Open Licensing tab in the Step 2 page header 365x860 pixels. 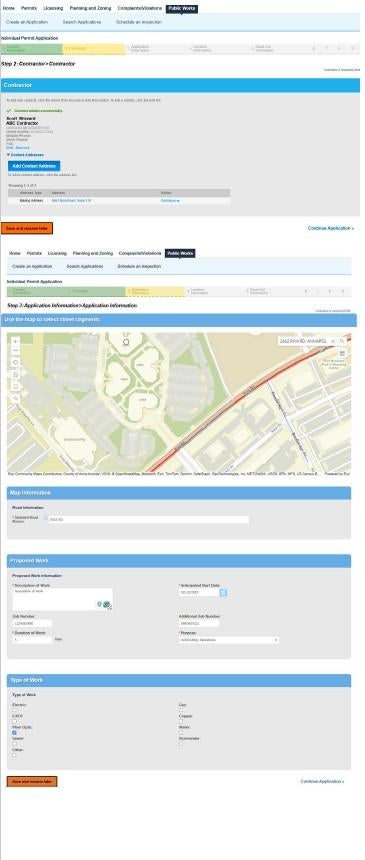[x=53, y=8]
